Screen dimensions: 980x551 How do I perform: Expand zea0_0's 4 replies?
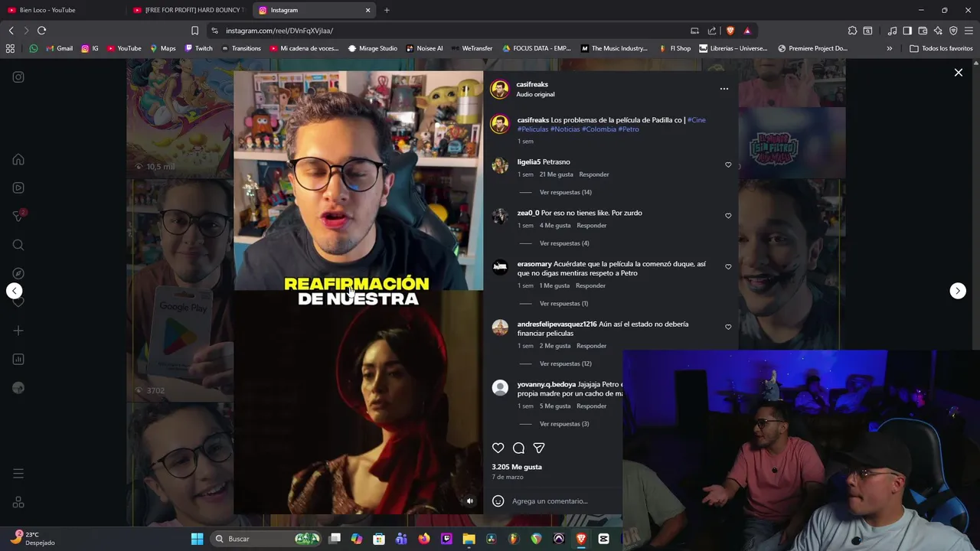pos(564,243)
